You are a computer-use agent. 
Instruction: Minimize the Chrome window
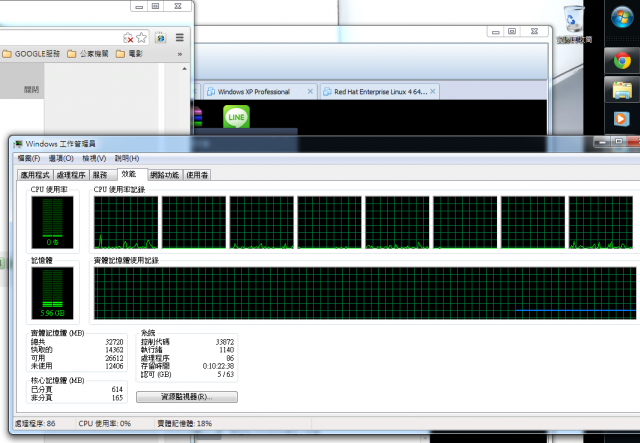139,7
